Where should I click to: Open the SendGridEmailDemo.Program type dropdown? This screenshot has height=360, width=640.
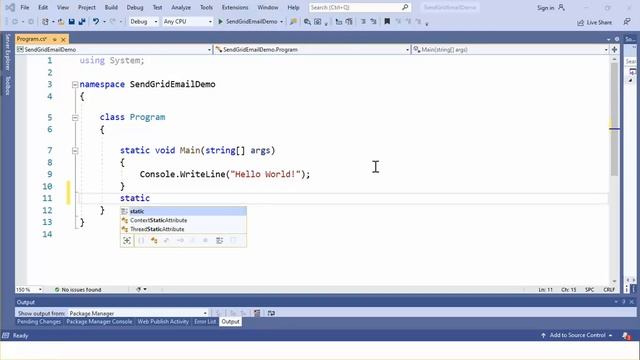coord(312,49)
